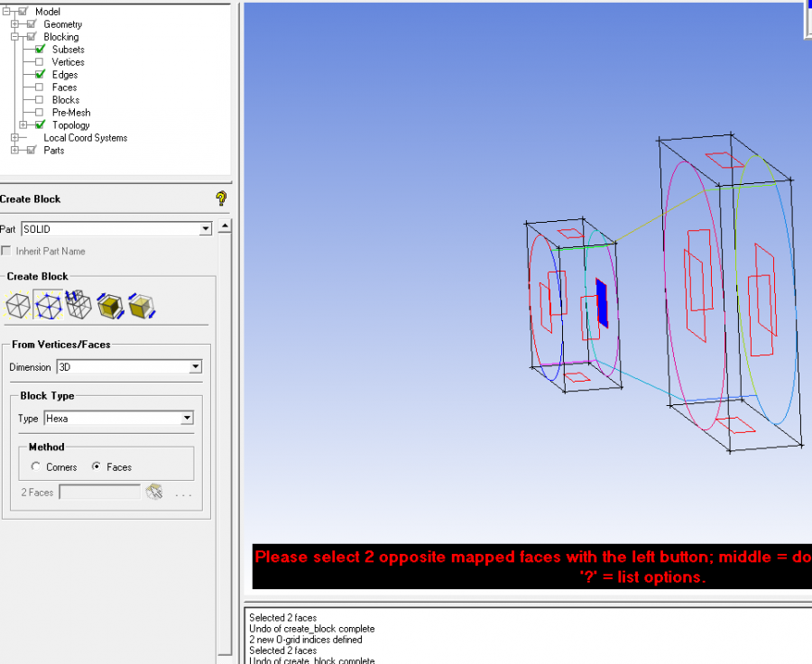Enable the Pre-Mesh checkbox

click(40, 113)
